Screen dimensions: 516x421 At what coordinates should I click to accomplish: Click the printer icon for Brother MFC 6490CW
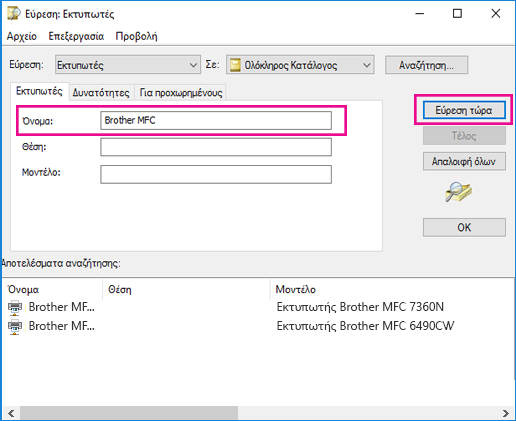click(15, 327)
